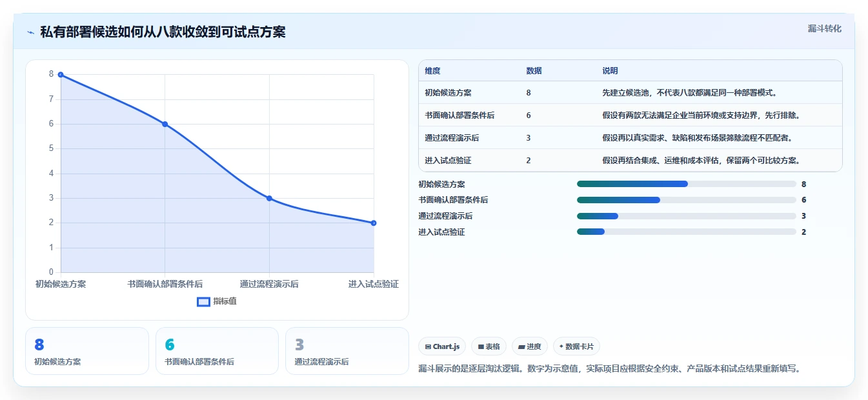Open the data card showing 6
Screen dimensions: 868x400
[217, 351]
